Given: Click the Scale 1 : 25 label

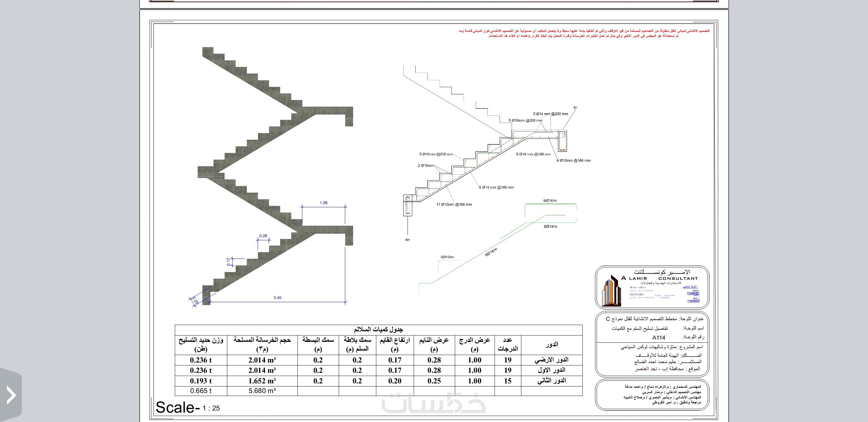Looking at the screenshot, I should (x=188, y=407).
